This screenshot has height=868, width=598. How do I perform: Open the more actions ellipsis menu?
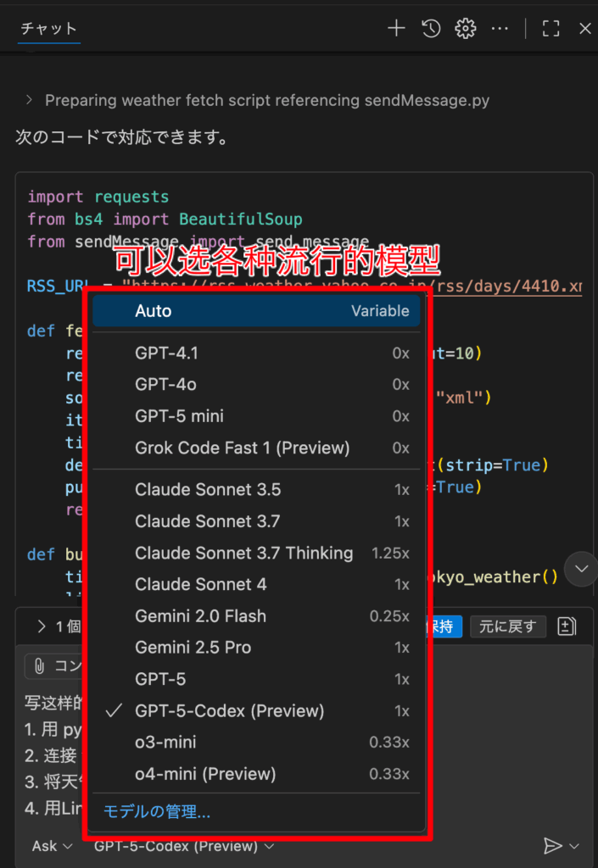click(x=500, y=28)
